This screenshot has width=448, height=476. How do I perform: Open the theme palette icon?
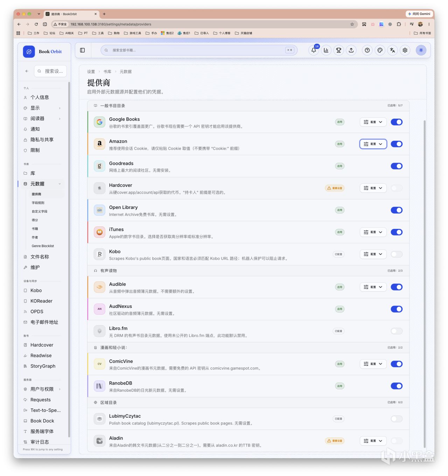tap(380, 50)
